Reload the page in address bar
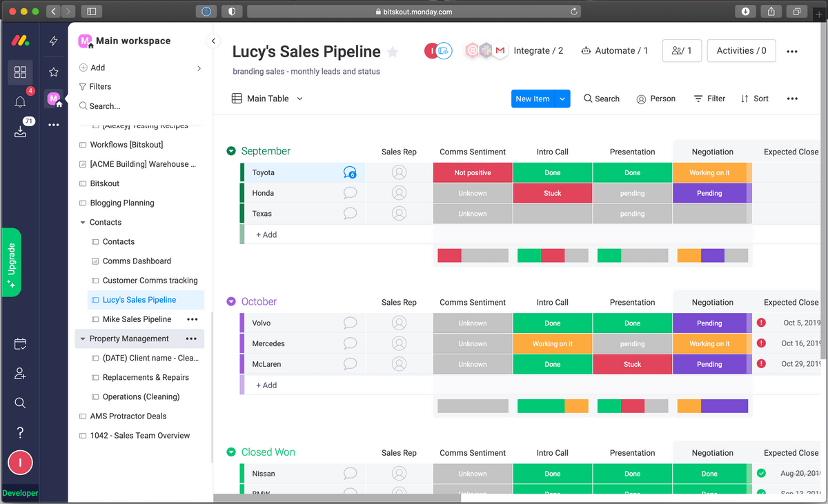The image size is (828, 504). (x=573, y=12)
